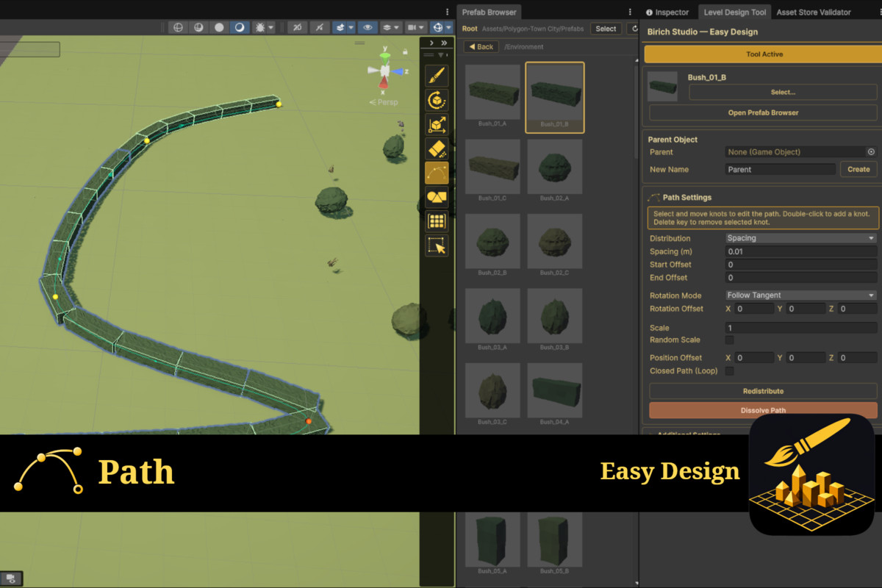Toggle scene visibility eye icon
The height and width of the screenshot is (588, 882).
pyautogui.click(x=367, y=27)
